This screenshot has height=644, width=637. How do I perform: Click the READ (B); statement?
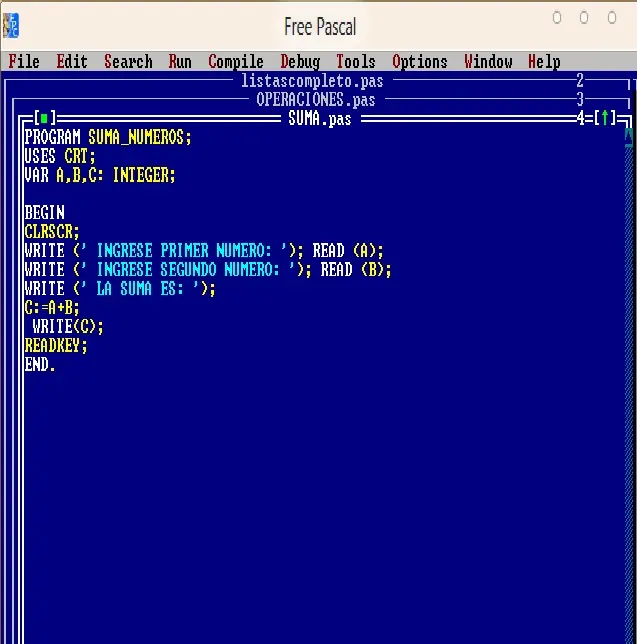356,270
